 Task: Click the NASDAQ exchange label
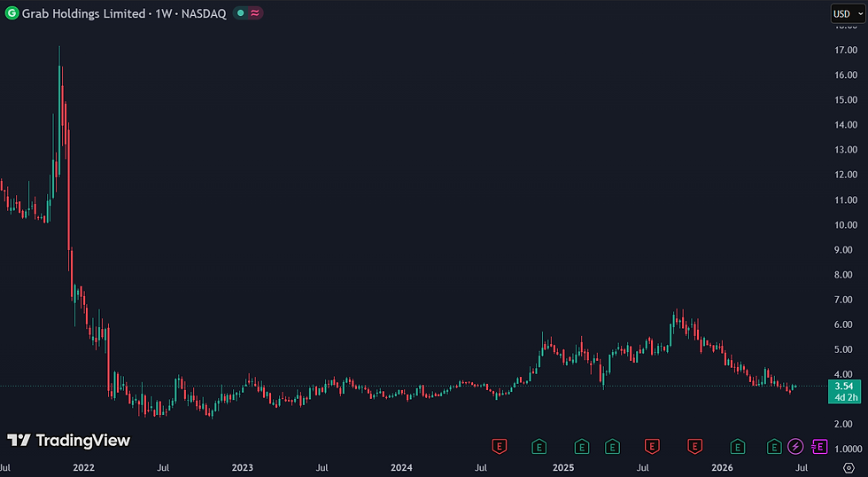(x=204, y=13)
